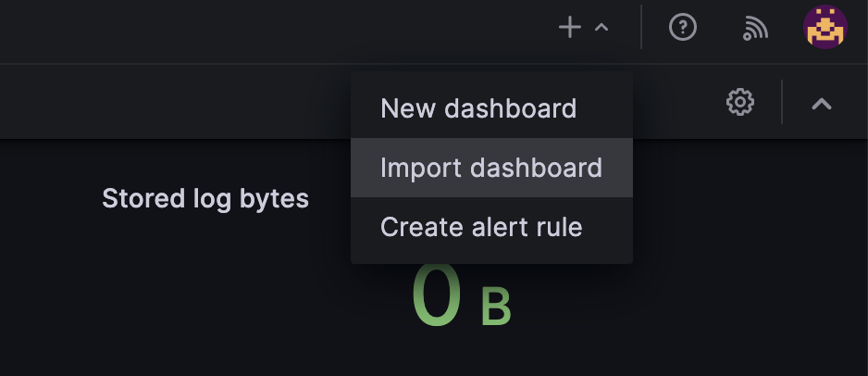This screenshot has height=376, width=868.
Task: Open the Help question mark icon
Action: 683,29
